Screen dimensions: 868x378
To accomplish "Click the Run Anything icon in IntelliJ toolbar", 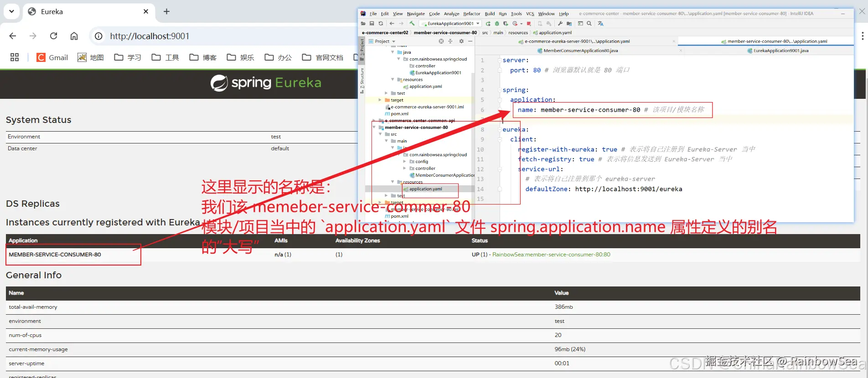I will [580, 23].
